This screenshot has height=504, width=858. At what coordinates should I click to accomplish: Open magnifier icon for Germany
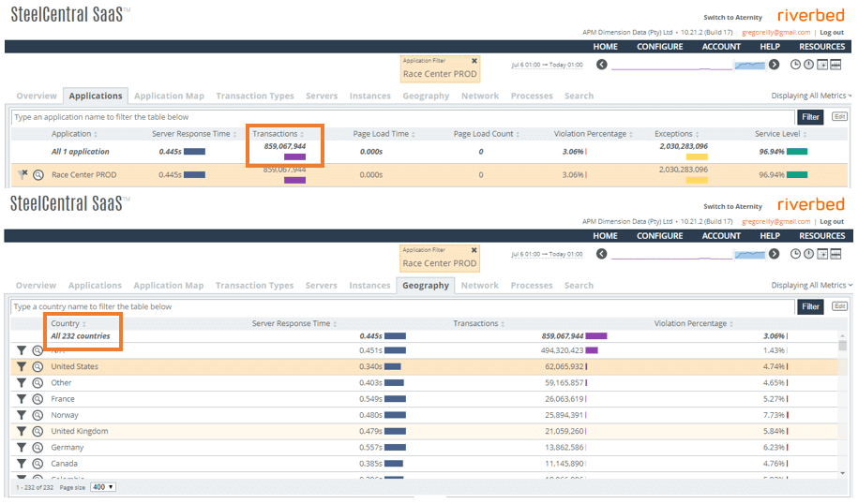click(x=38, y=447)
